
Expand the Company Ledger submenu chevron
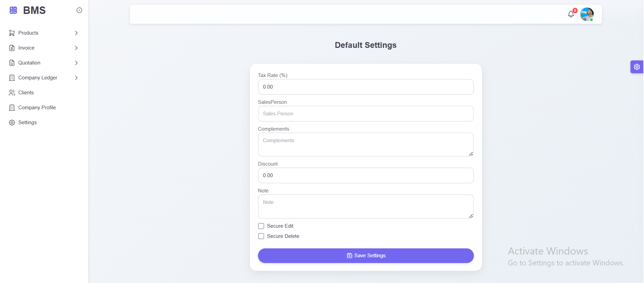76,78
